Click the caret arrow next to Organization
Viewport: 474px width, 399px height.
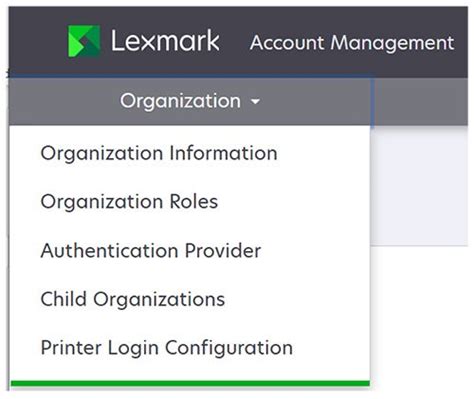255,101
